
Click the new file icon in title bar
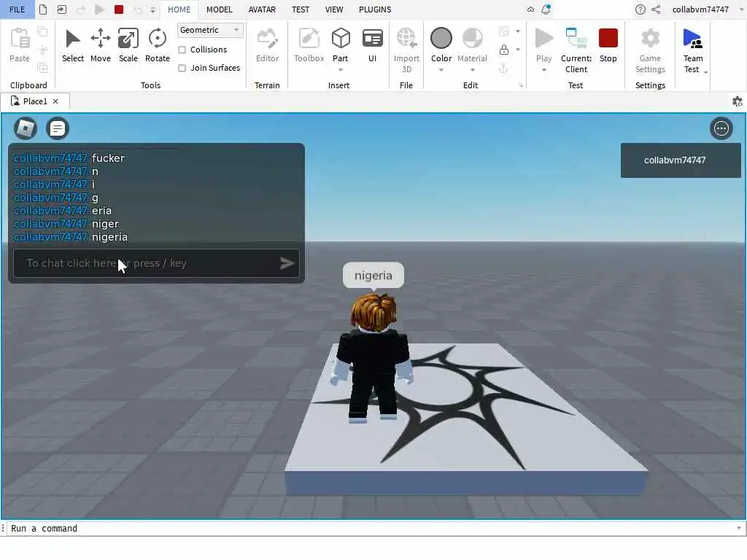point(43,9)
